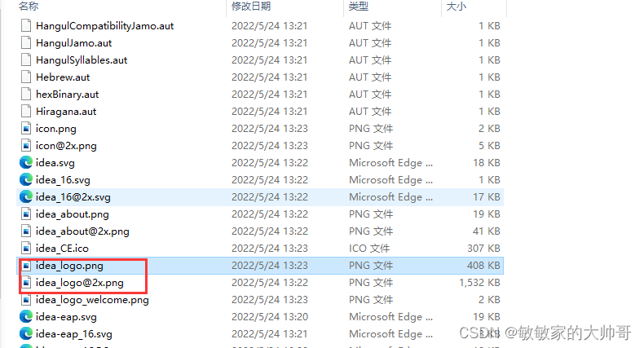644x348 pixels.
Task: Select file name idea_16.svg
Action: (63, 180)
